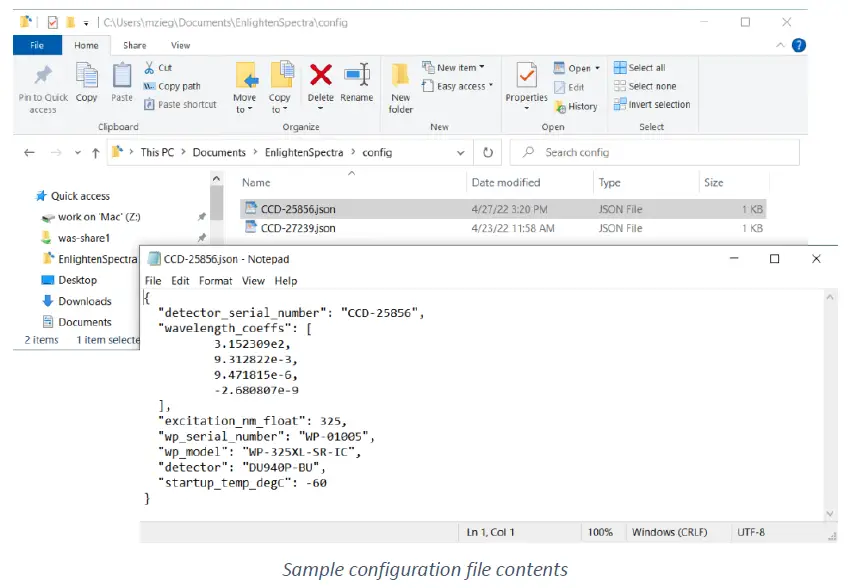Open Downloads in the navigation pane
Viewport: 848px width, 588px height.
84,301
